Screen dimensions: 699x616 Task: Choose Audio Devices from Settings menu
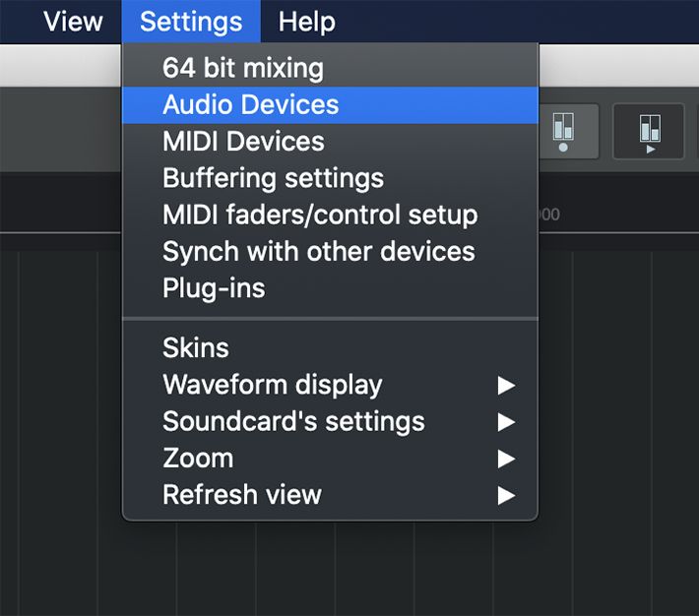coord(330,104)
